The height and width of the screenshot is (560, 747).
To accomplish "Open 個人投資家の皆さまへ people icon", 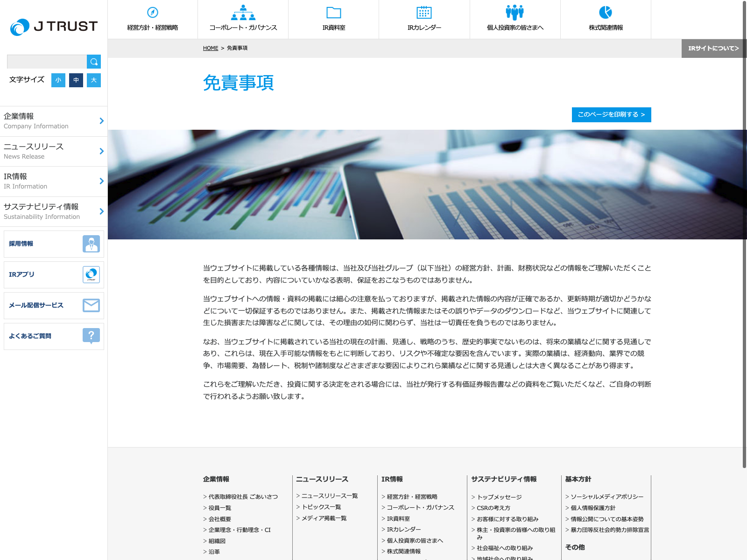I will (514, 13).
